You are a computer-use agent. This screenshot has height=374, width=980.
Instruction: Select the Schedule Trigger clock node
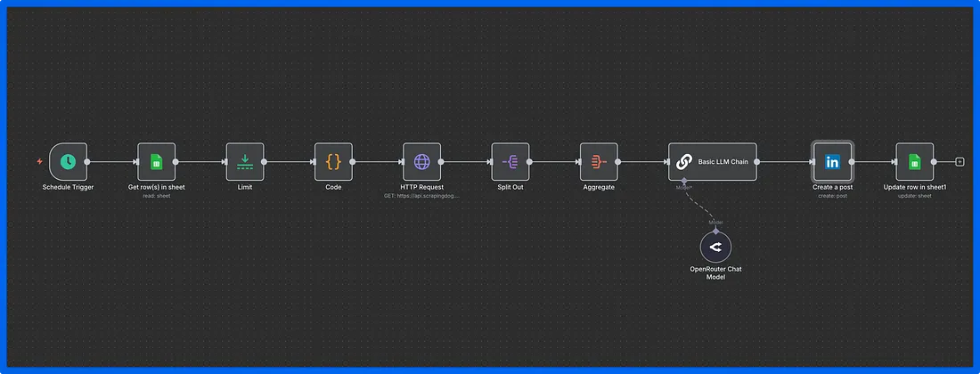[x=68, y=162]
